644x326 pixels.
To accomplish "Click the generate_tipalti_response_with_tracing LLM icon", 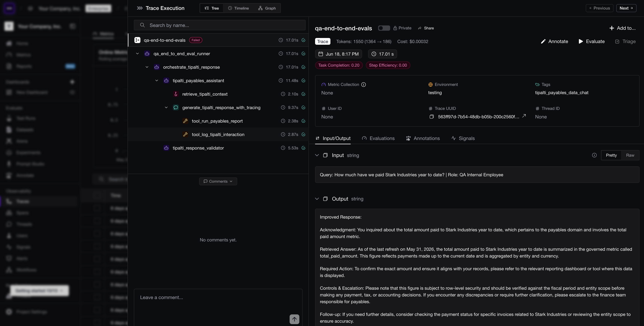I will [x=176, y=107].
